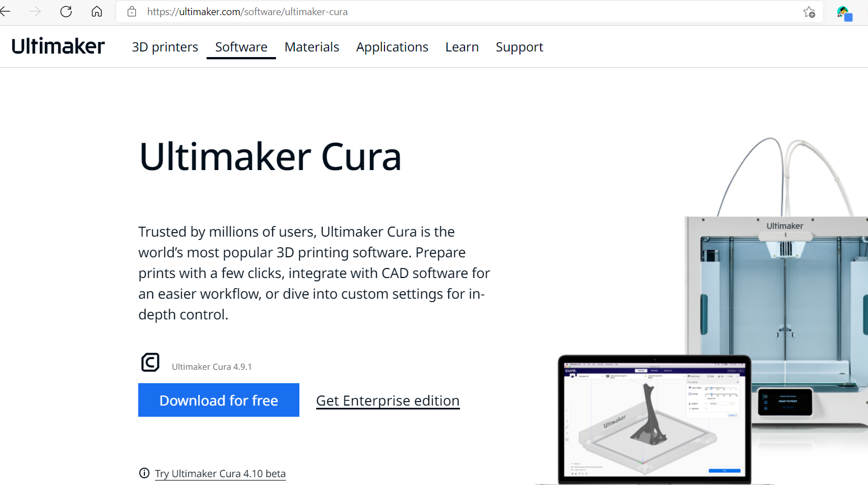The height and width of the screenshot is (485, 868).
Task: Open Try Ultimaker Cura 4.10 beta link
Action: point(220,473)
